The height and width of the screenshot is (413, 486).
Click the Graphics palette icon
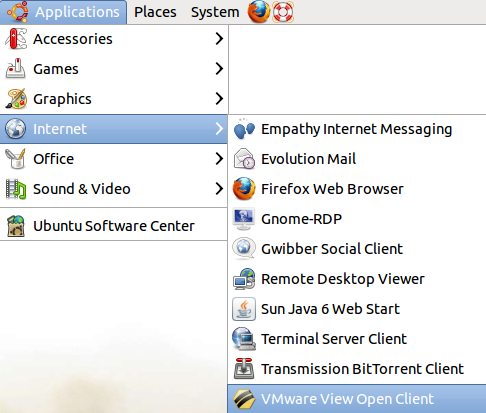pos(16,99)
